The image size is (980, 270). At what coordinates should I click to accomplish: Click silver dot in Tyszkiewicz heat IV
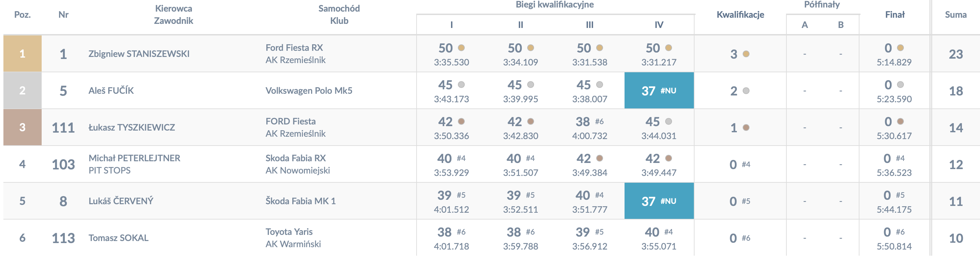669,121
